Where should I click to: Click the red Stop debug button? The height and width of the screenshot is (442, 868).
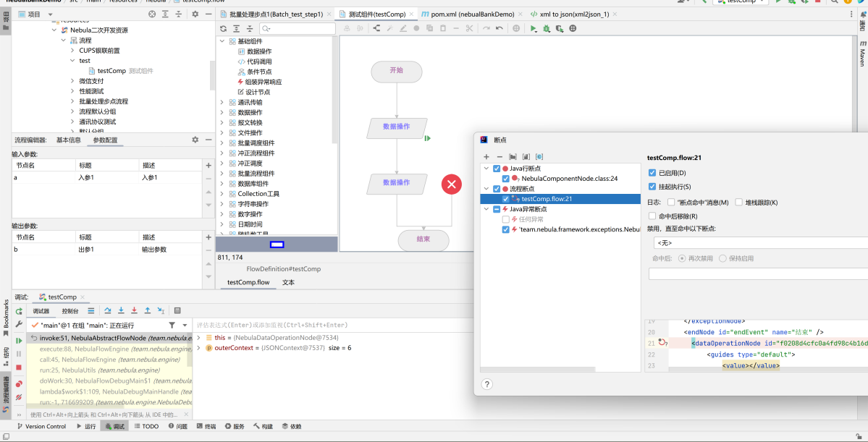[x=19, y=367]
